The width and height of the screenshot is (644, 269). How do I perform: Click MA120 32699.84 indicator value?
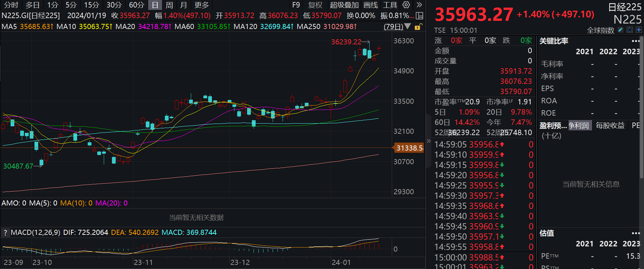coord(264,26)
